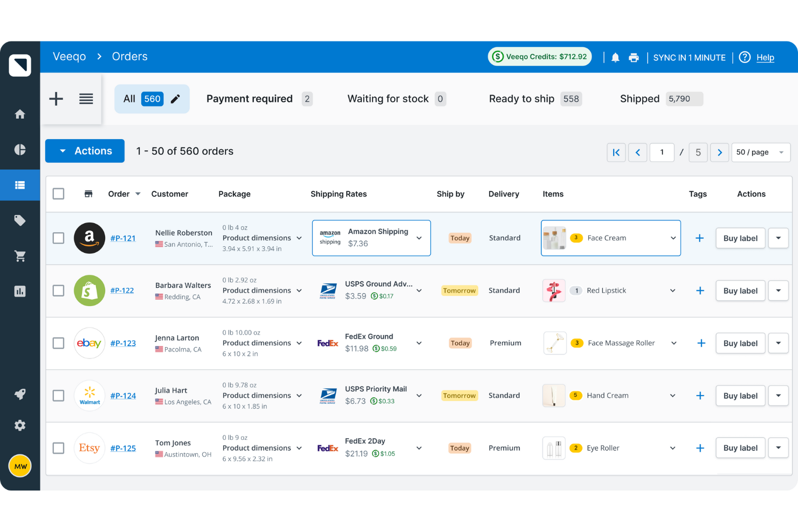Click the rocket icon in the sidebar
The height and width of the screenshot is (532, 798).
coord(20,394)
